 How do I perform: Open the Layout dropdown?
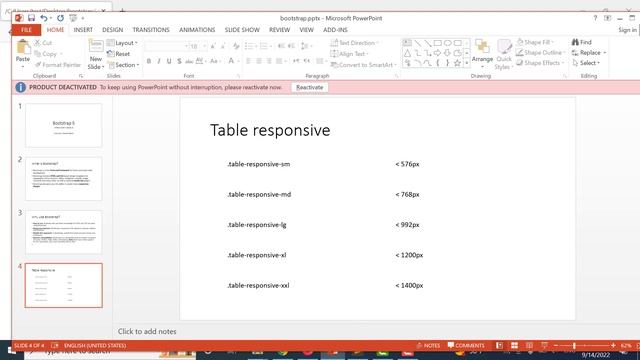click(122, 43)
